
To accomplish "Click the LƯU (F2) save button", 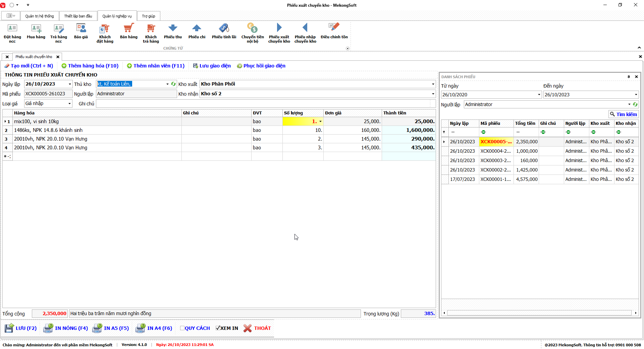I will pyautogui.click(x=21, y=328).
